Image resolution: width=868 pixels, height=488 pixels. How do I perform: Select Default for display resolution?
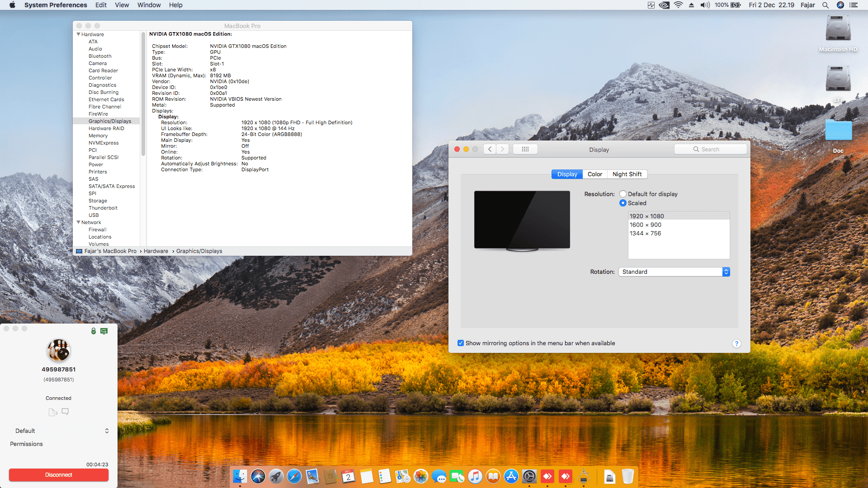pyautogui.click(x=623, y=194)
